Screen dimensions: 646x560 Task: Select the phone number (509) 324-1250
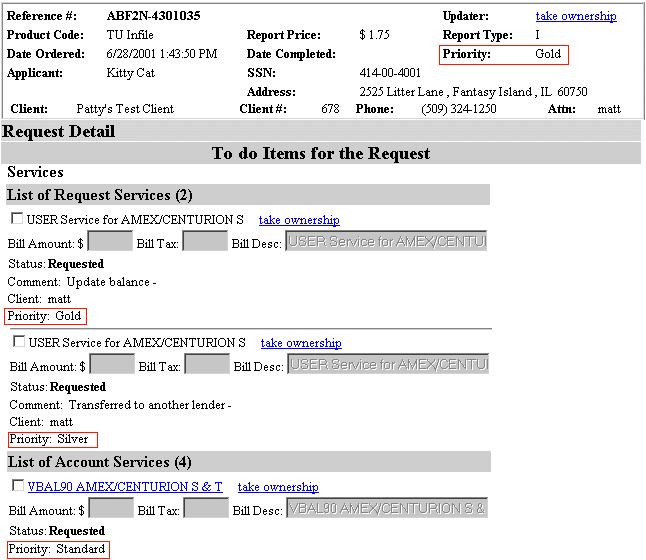coord(459,109)
